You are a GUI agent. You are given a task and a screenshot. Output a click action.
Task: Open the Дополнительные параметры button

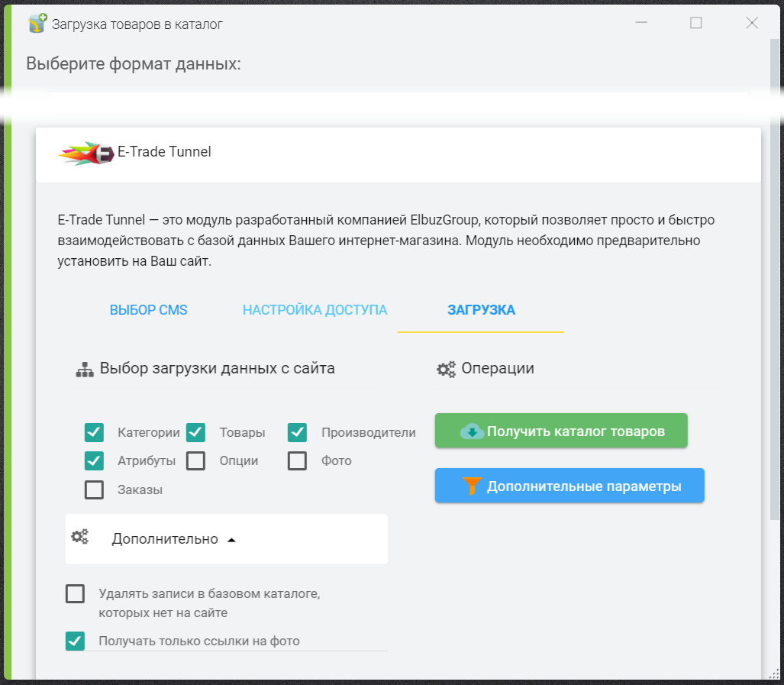pos(569,486)
